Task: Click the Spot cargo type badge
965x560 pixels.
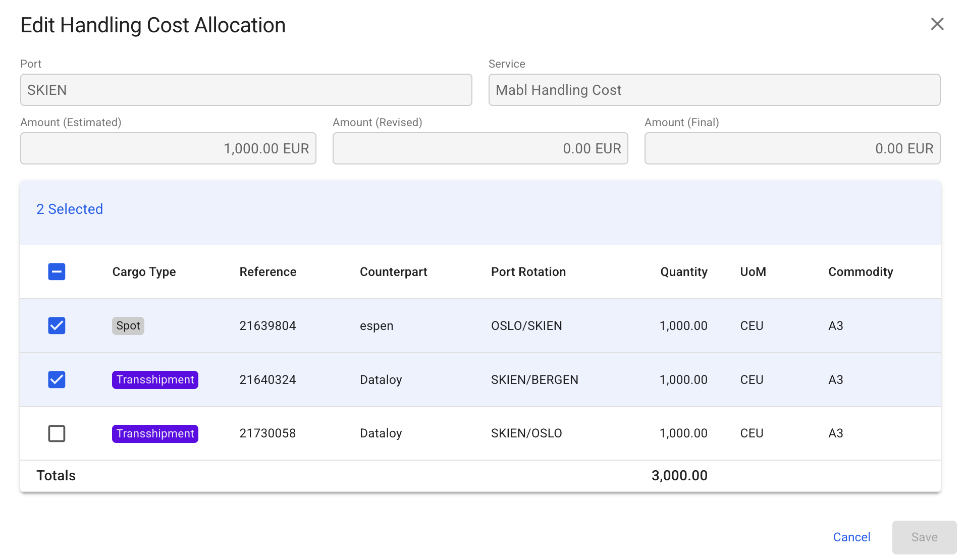Action: [x=128, y=326]
